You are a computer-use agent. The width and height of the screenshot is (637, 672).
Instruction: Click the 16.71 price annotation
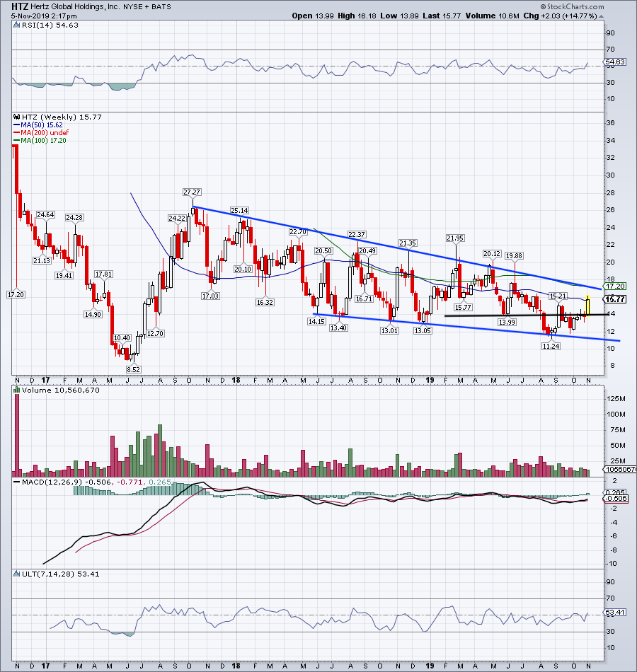click(364, 299)
